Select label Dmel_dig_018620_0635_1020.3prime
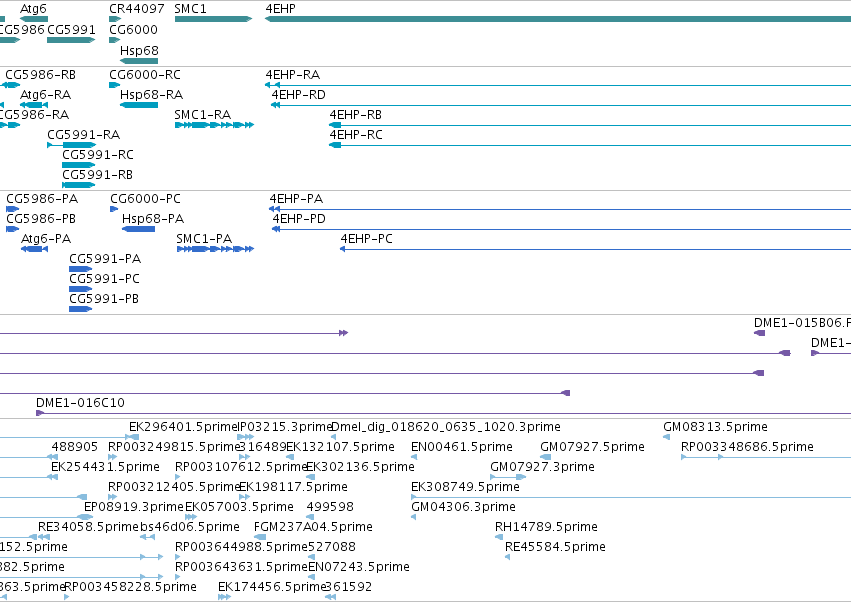This screenshot has height=602, width=851. pos(446,427)
